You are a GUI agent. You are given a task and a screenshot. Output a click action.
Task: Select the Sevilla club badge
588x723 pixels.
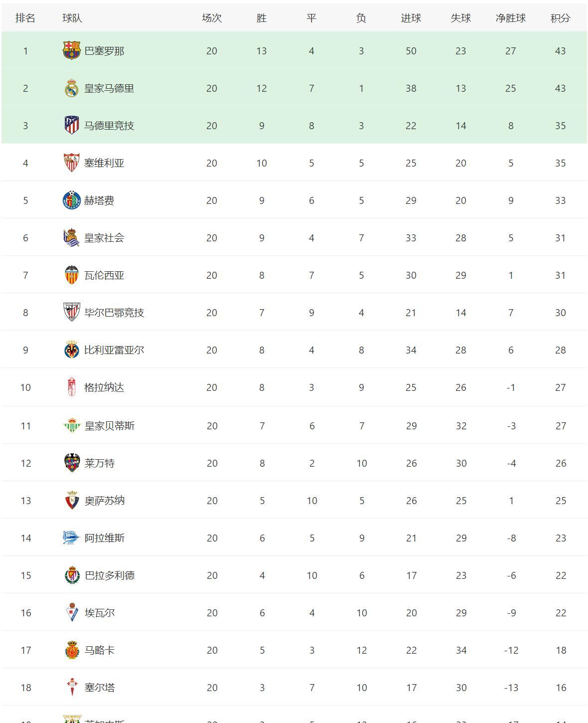click(x=72, y=163)
